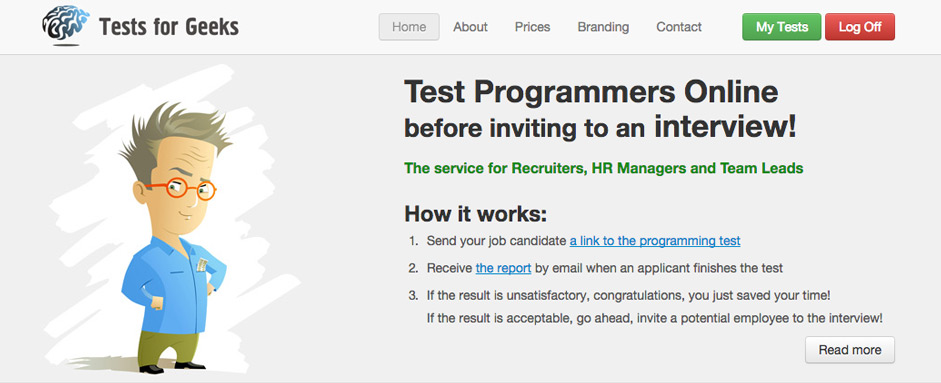The height and width of the screenshot is (383, 941).
Task: Open the Prices page
Action: coord(532,27)
